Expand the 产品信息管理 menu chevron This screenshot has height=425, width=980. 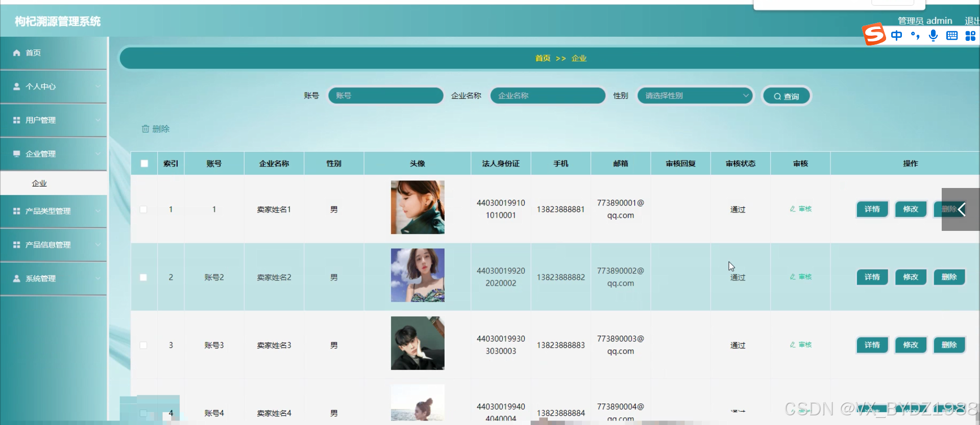coord(97,245)
